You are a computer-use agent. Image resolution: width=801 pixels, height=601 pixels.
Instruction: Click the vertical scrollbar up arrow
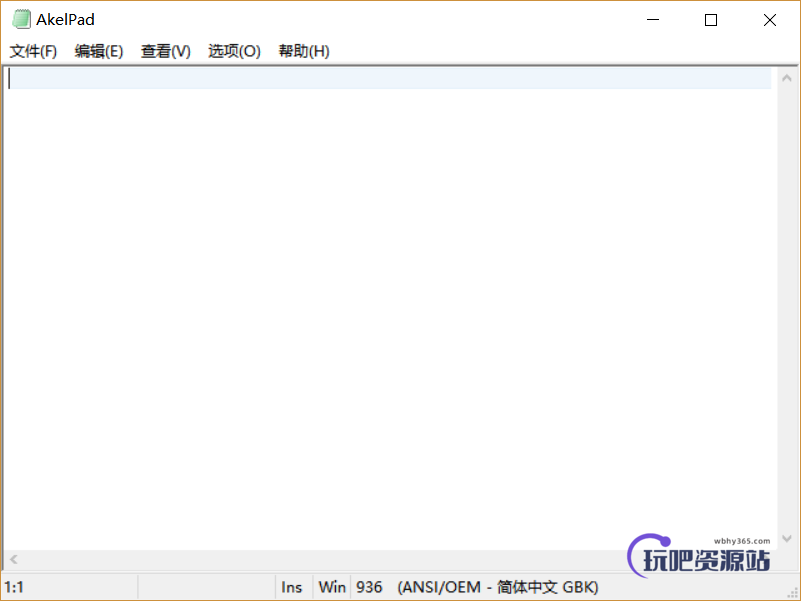pyautogui.click(x=787, y=78)
